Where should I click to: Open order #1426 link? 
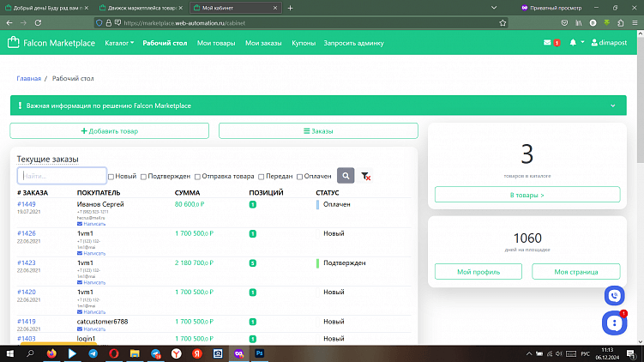pos(27,233)
